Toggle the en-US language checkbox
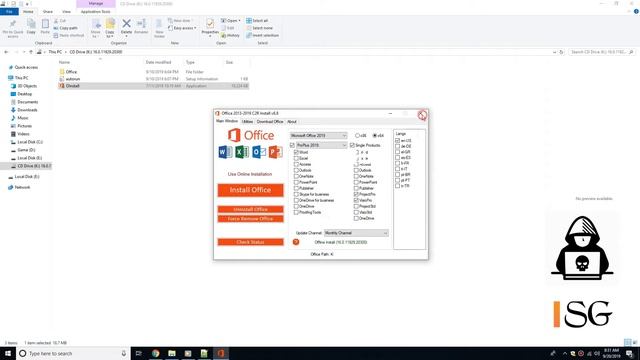640x360 pixels. [x=398, y=140]
